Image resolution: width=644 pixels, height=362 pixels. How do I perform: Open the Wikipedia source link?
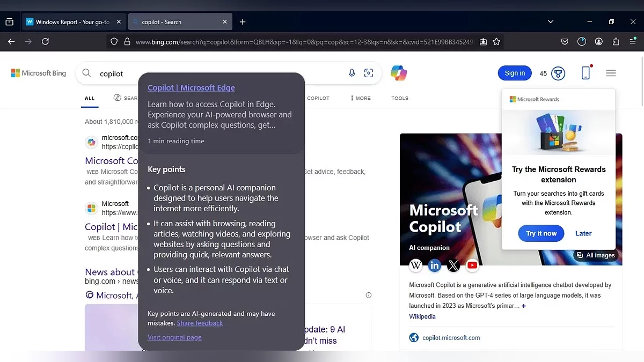tap(422, 316)
